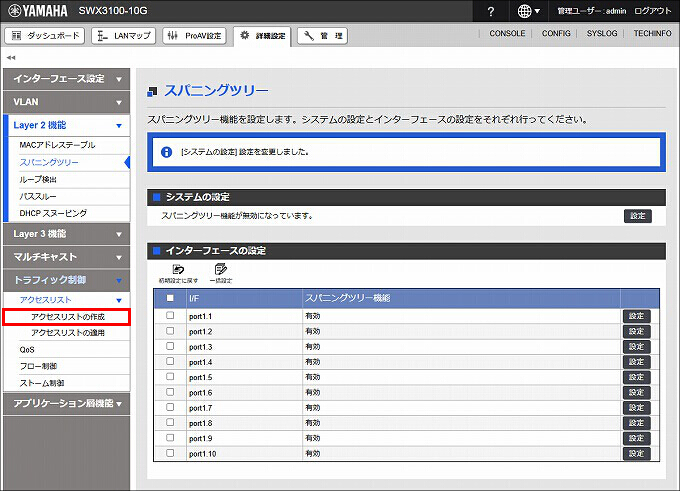Open the Dashboard (ダッシュボード) page
This screenshot has width=680, height=491.
pos(45,36)
